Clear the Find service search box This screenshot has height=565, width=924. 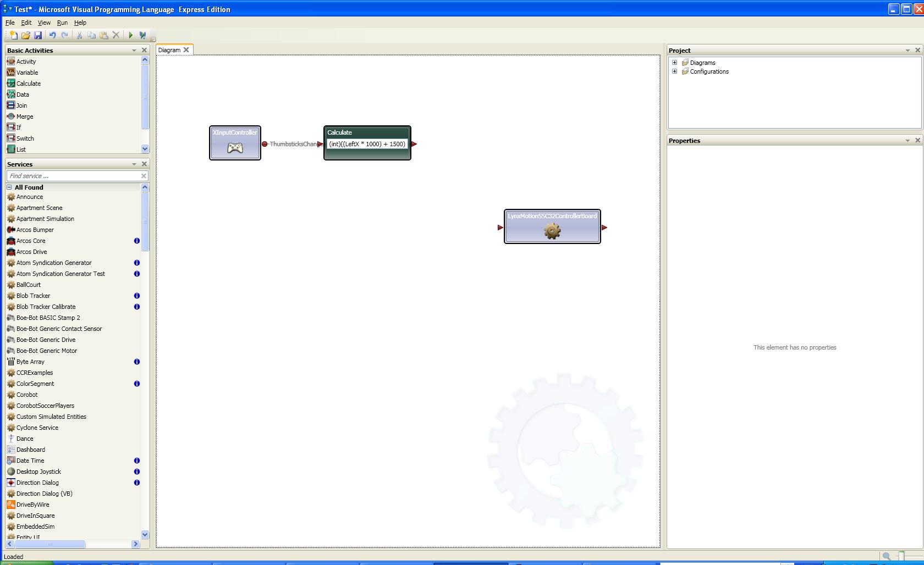(144, 176)
